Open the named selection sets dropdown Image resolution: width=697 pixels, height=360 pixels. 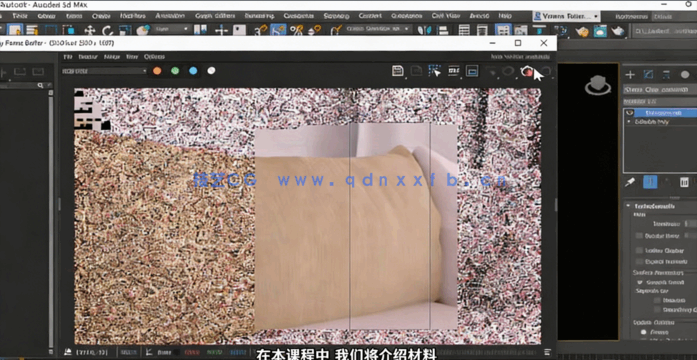pyautogui.click(x=378, y=29)
